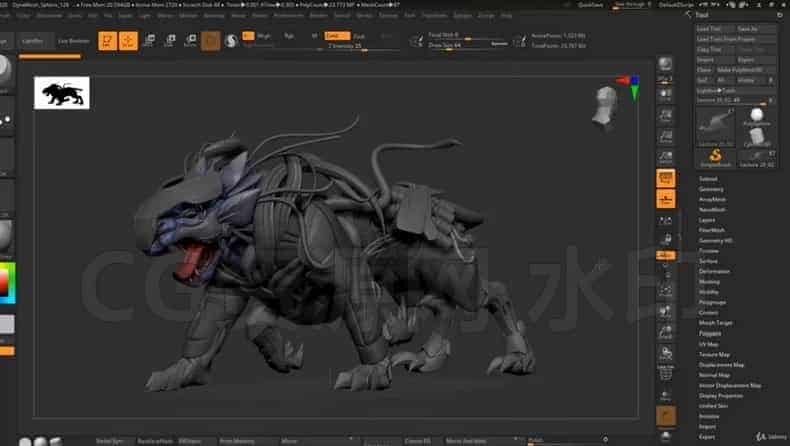Enable the orange Zadd button
Image resolution: width=790 pixels, height=446 pixels.
(x=337, y=36)
